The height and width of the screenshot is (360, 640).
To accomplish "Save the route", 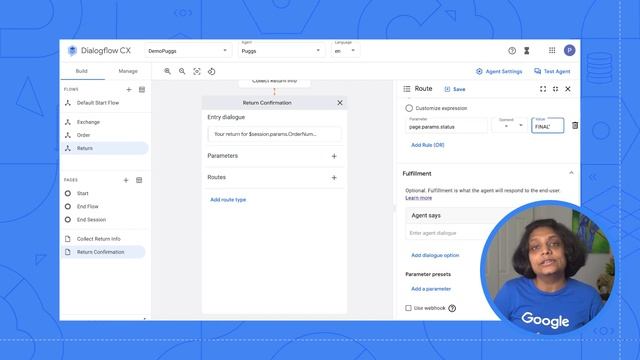I will [455, 89].
